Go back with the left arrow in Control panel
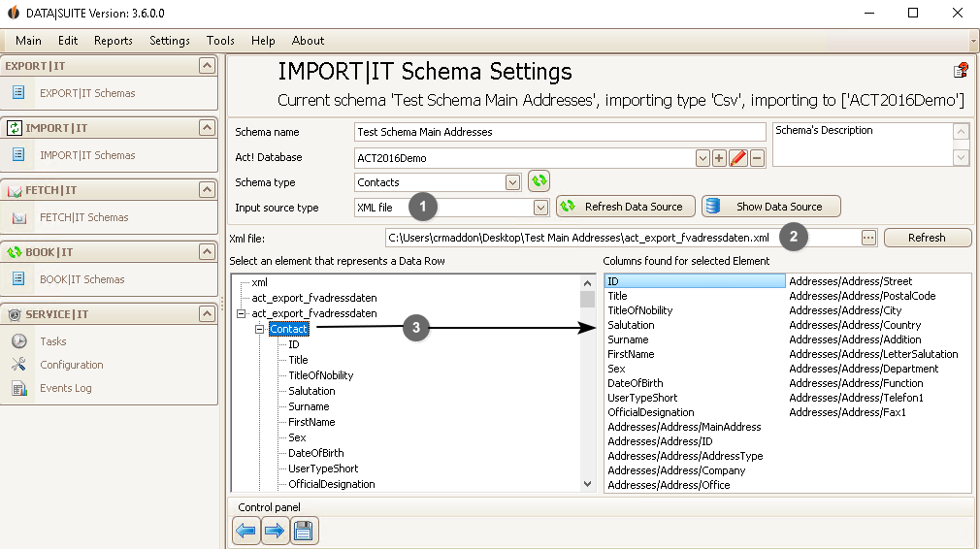 [x=245, y=531]
